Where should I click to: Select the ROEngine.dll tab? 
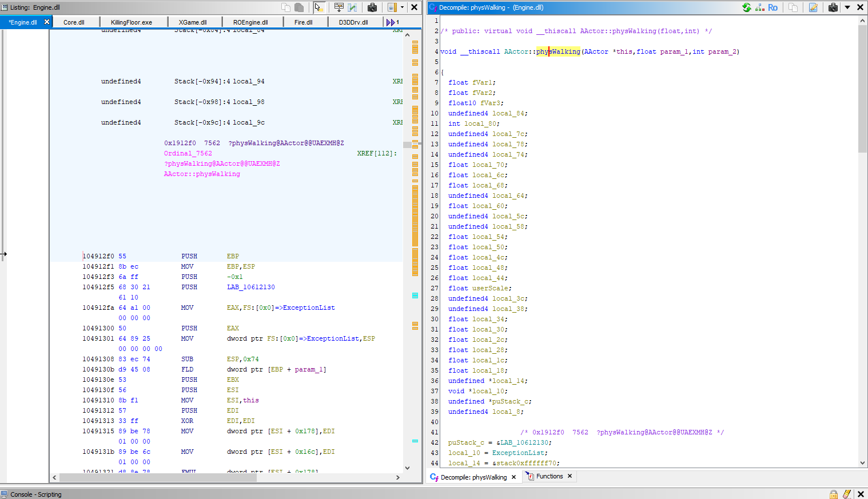250,22
